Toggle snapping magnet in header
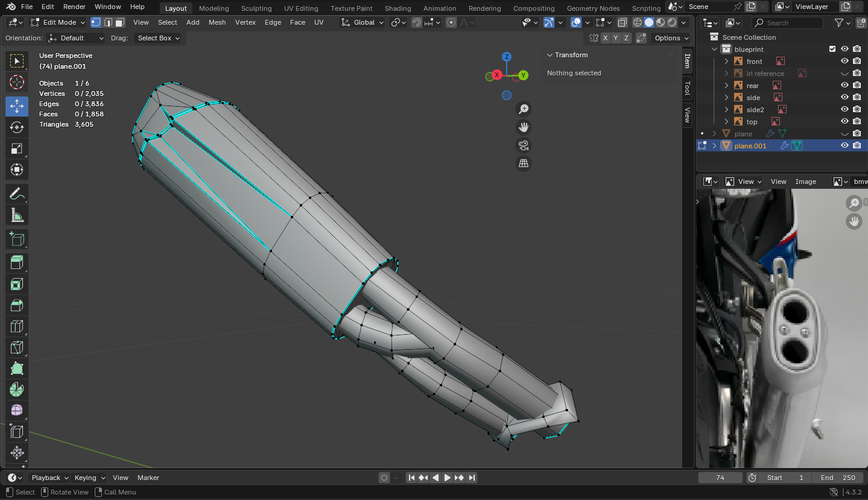This screenshot has width=868, height=500. [x=417, y=22]
